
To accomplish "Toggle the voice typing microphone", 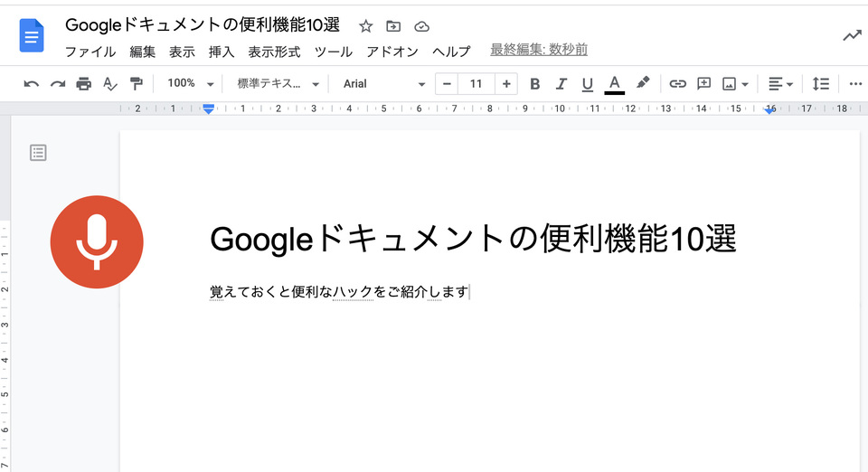I will tap(97, 241).
